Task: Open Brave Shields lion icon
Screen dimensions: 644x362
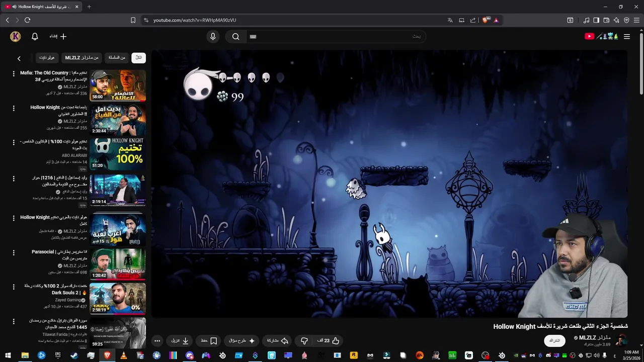Action: pos(485,20)
